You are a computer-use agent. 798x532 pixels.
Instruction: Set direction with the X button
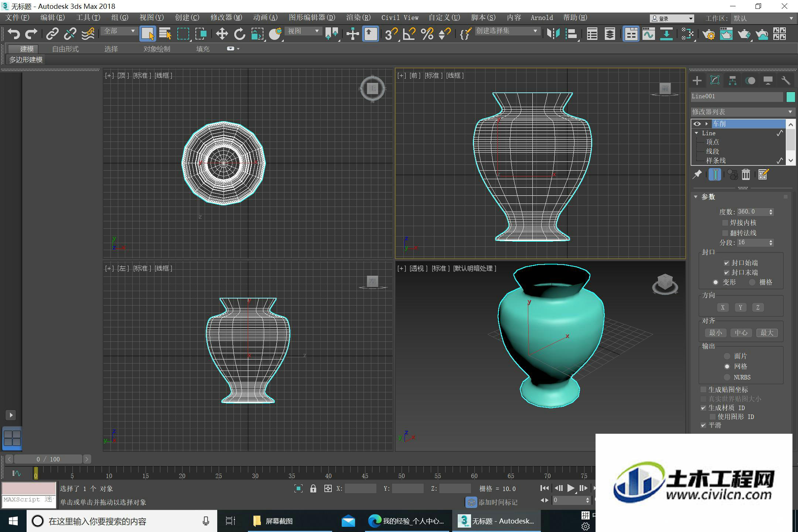pyautogui.click(x=723, y=307)
